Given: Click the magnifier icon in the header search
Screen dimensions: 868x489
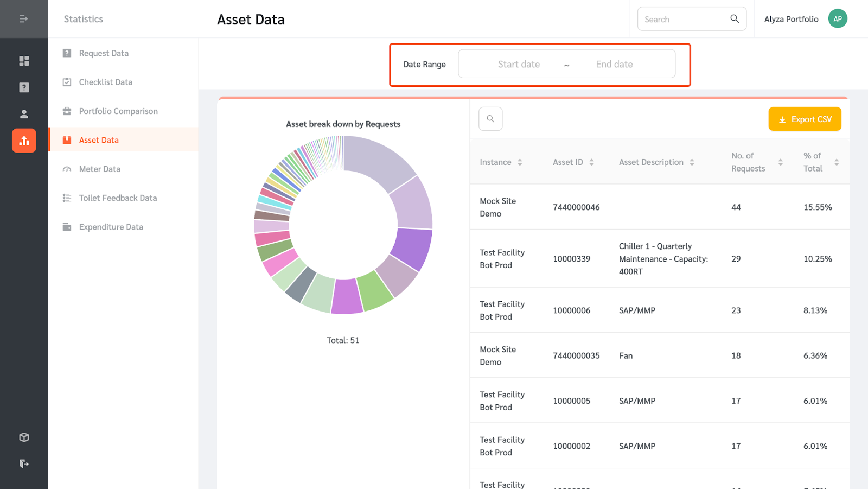Looking at the screenshot, I should (x=735, y=19).
